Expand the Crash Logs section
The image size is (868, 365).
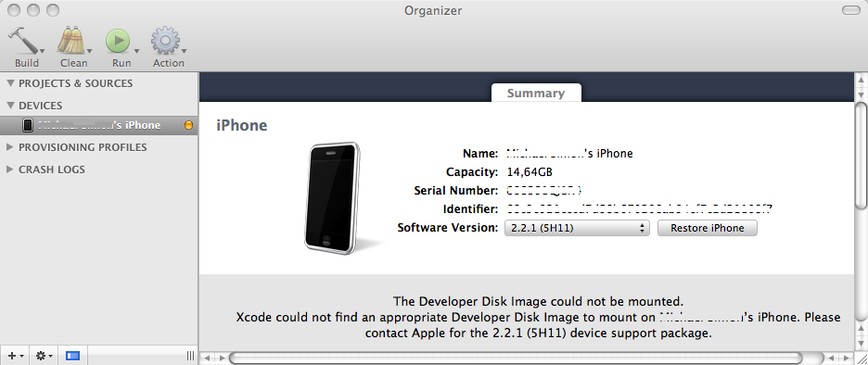pos(10,170)
